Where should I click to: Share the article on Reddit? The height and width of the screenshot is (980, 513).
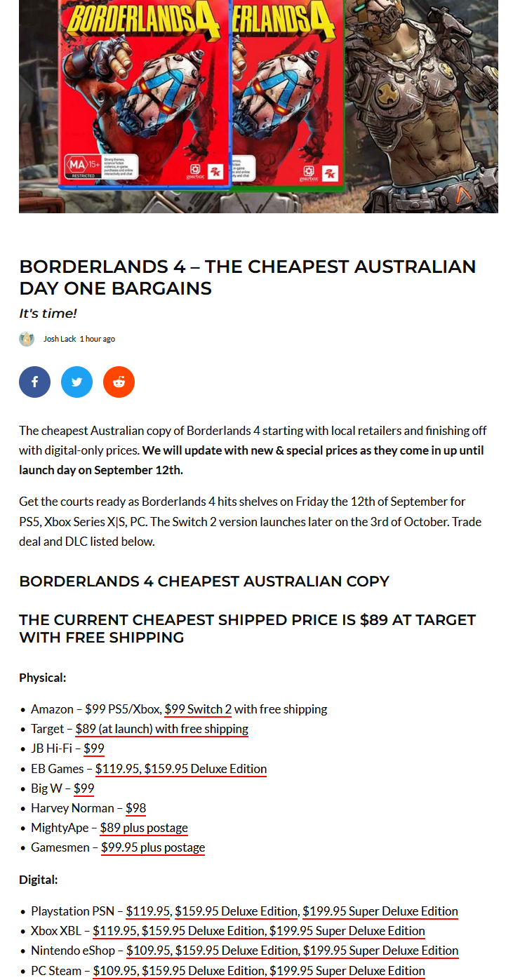pos(119,382)
